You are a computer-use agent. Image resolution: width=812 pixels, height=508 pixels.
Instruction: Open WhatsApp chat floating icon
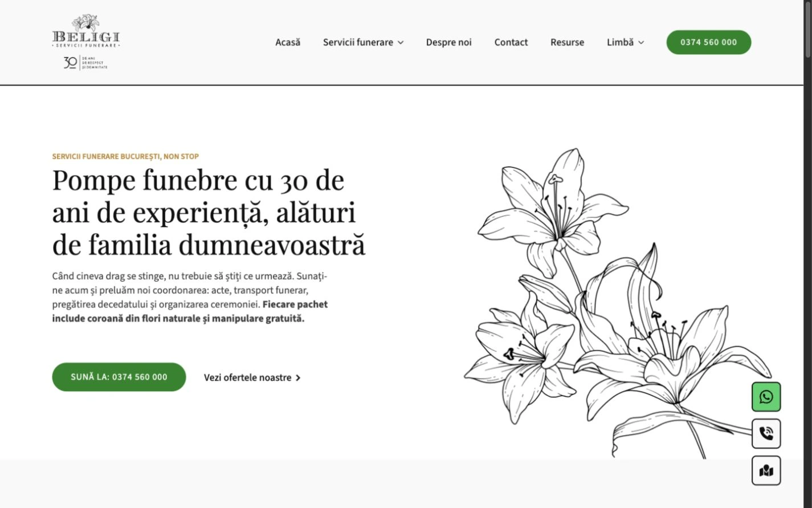[x=766, y=397]
